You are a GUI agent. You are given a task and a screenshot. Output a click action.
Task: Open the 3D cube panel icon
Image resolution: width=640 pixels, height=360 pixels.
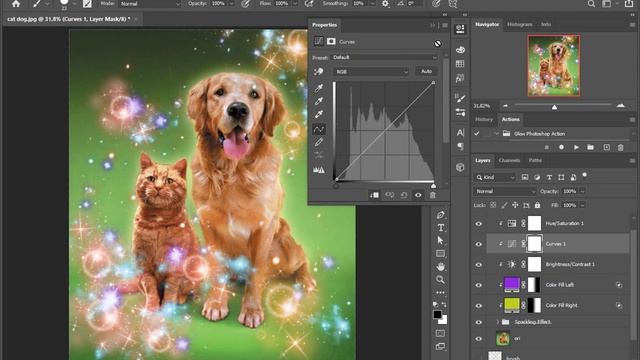point(460,167)
